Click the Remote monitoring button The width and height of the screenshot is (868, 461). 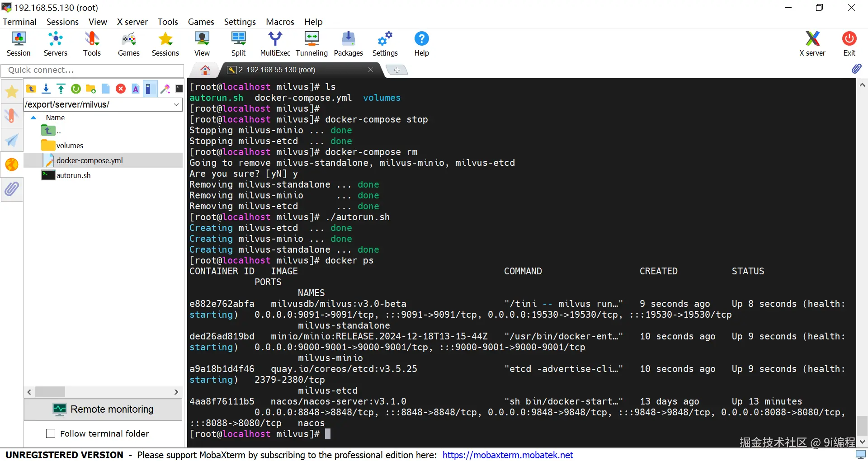(x=103, y=409)
